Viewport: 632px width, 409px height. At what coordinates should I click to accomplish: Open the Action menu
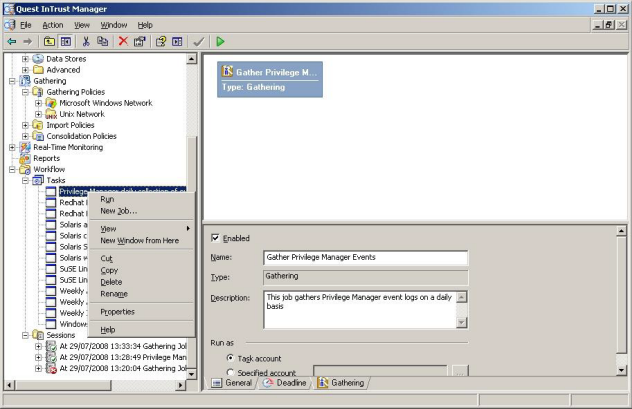53,25
